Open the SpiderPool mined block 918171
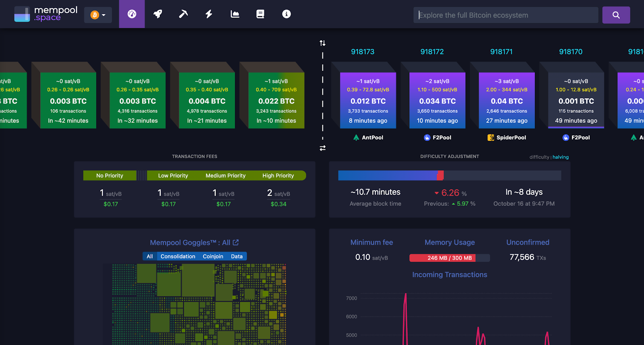Viewport: 644px width, 345px height. click(506, 101)
